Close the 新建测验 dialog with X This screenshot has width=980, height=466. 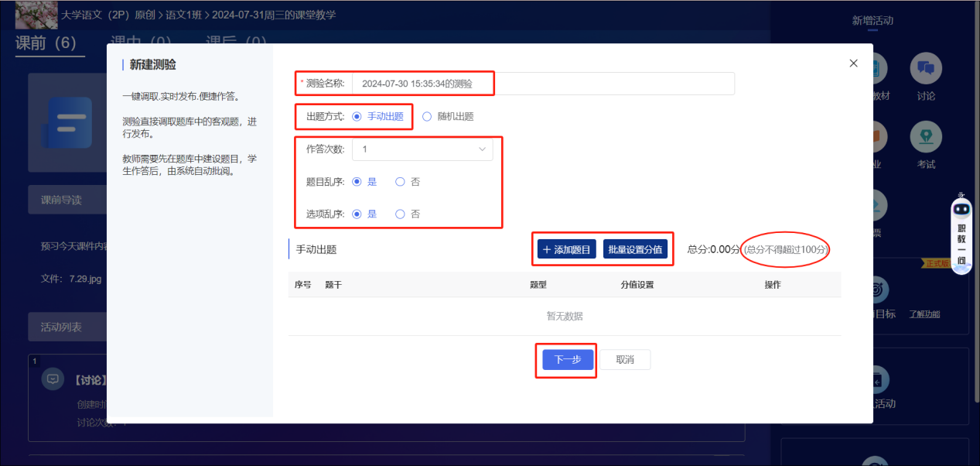pos(853,63)
